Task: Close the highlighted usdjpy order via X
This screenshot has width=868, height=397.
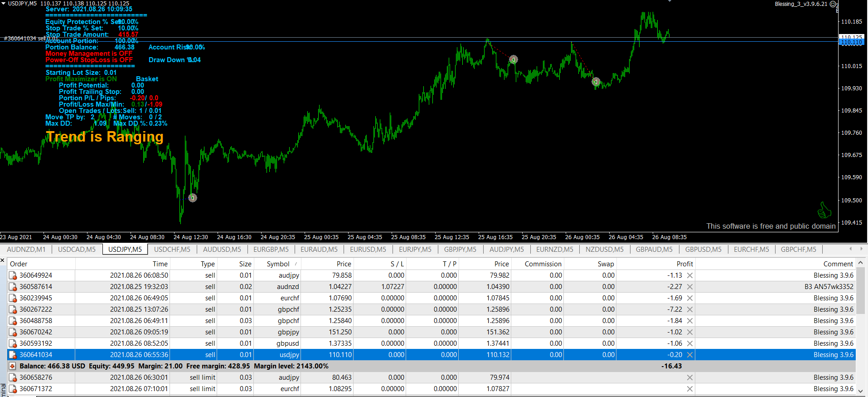Action: (689, 355)
